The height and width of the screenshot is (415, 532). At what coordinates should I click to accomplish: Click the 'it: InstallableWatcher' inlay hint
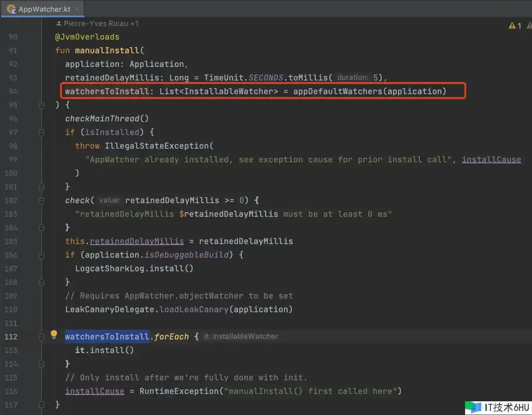coord(241,336)
